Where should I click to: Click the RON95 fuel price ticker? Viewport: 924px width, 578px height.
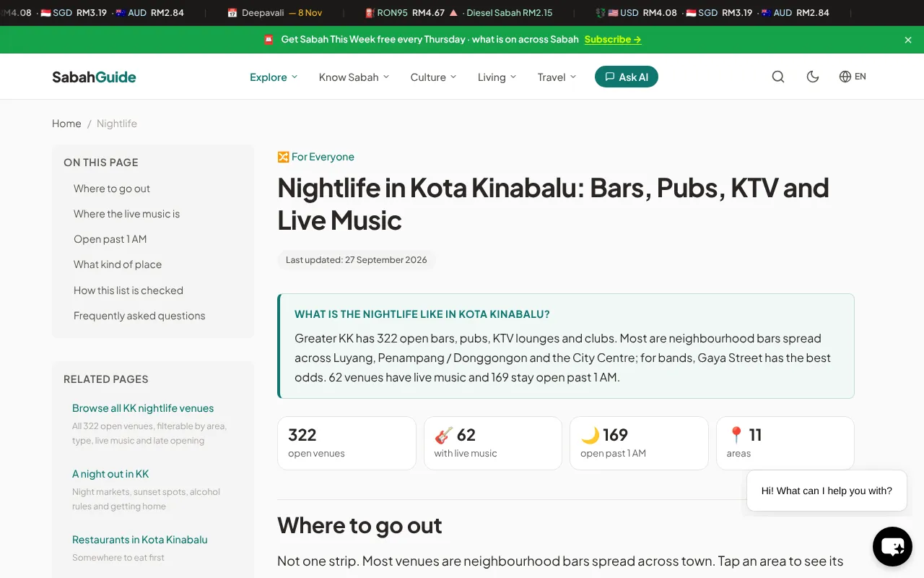[411, 13]
